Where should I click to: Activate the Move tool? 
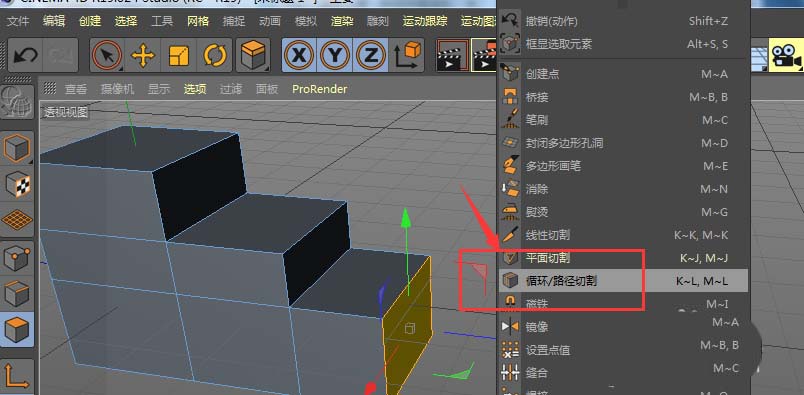pyautogui.click(x=144, y=55)
